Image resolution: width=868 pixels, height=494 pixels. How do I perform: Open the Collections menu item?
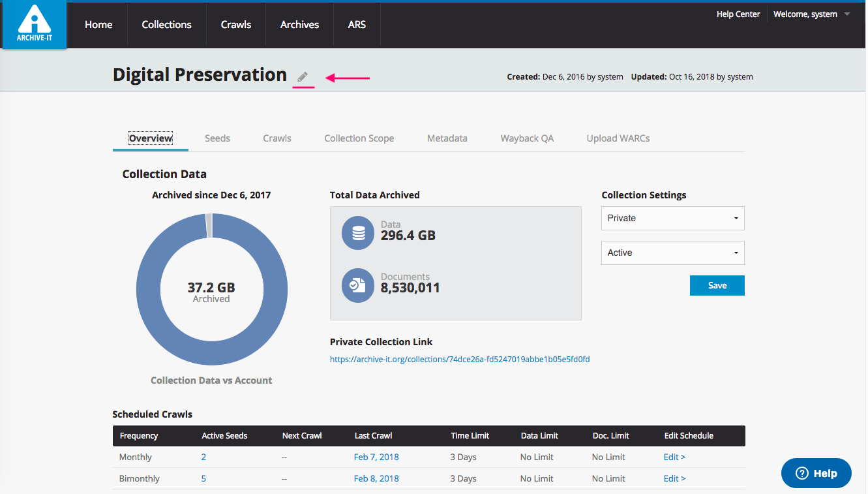(x=166, y=25)
